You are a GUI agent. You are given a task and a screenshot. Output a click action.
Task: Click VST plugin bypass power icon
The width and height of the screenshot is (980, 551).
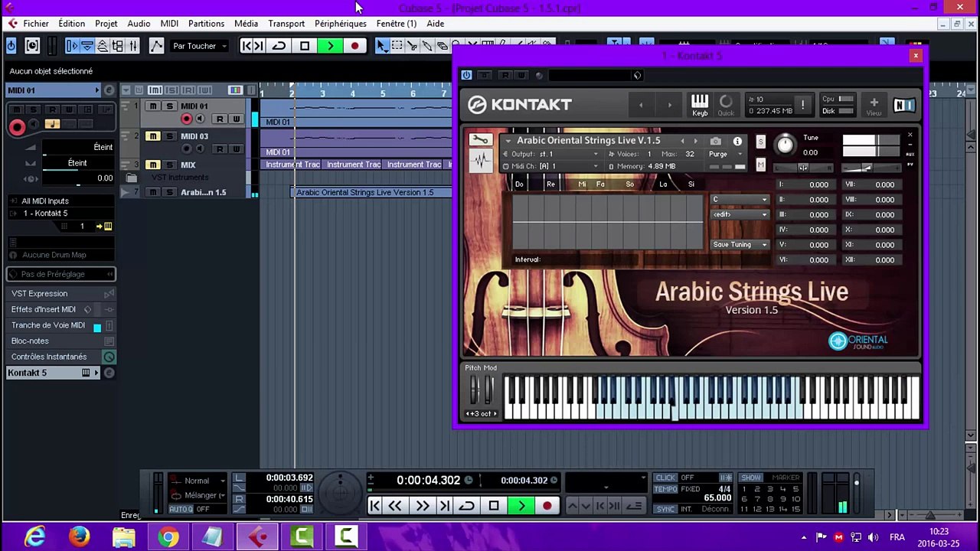click(466, 75)
